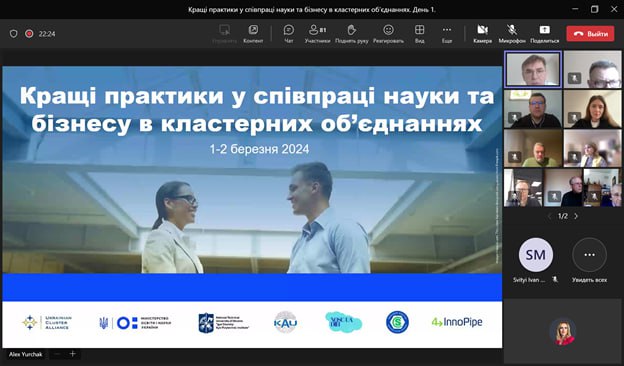
Task: Go to next participants page arrow
Action: [575, 216]
